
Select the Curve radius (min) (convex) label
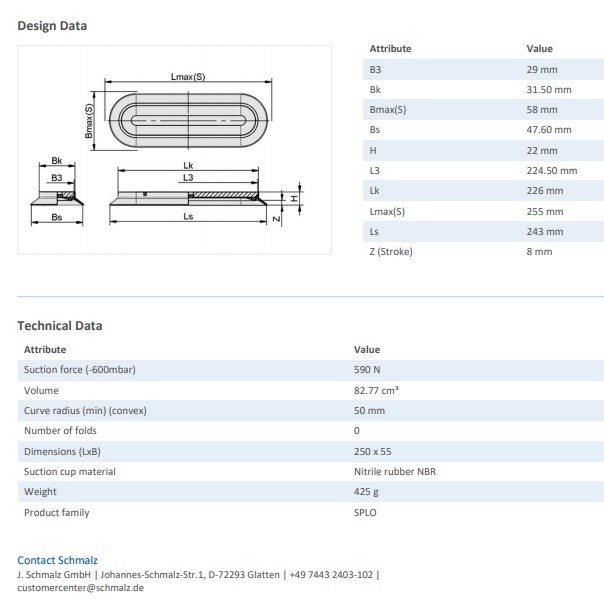tap(85, 410)
